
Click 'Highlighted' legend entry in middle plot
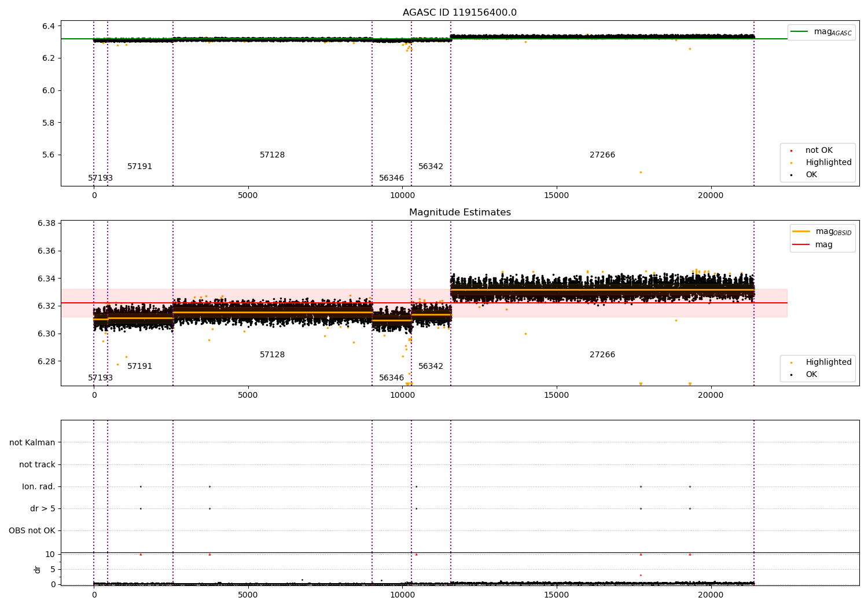coord(827,362)
